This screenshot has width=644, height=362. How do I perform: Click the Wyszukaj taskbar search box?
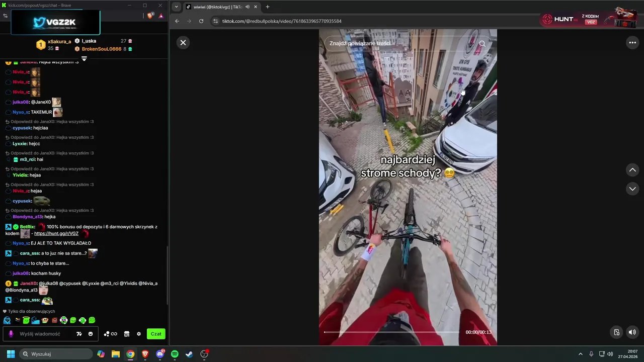55,354
